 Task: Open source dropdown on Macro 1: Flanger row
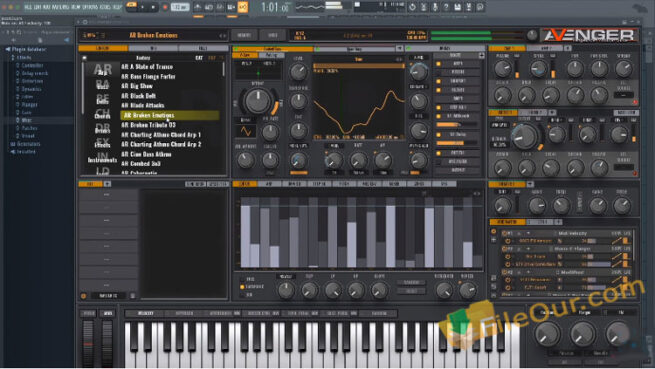(528, 249)
